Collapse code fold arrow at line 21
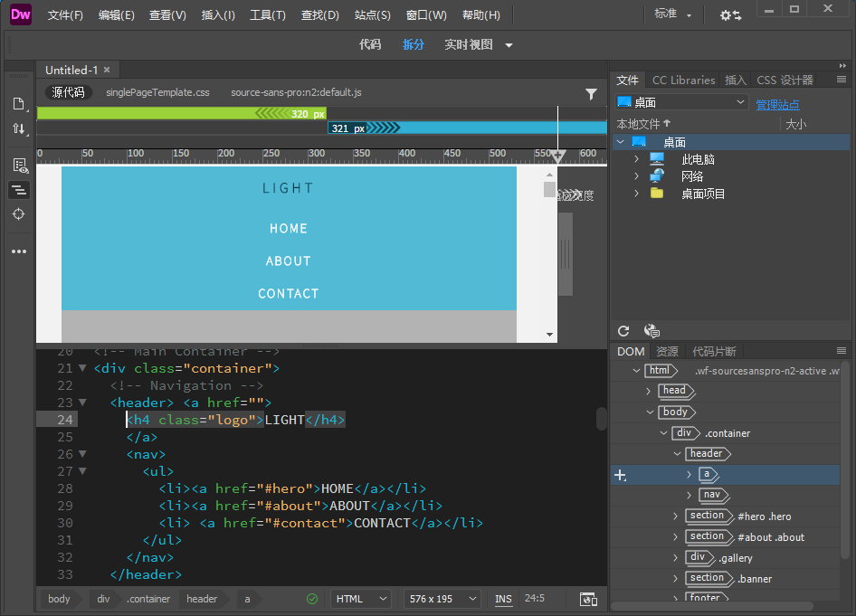 point(82,368)
